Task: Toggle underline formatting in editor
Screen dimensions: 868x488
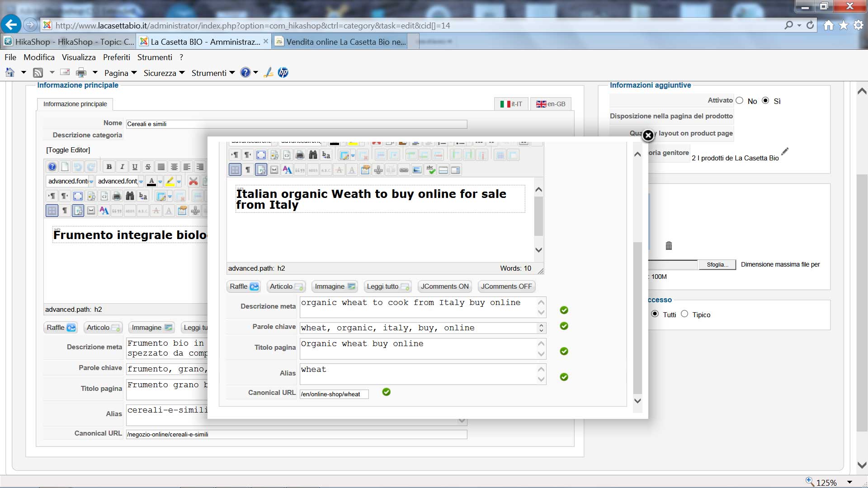Action: pyautogui.click(x=135, y=167)
